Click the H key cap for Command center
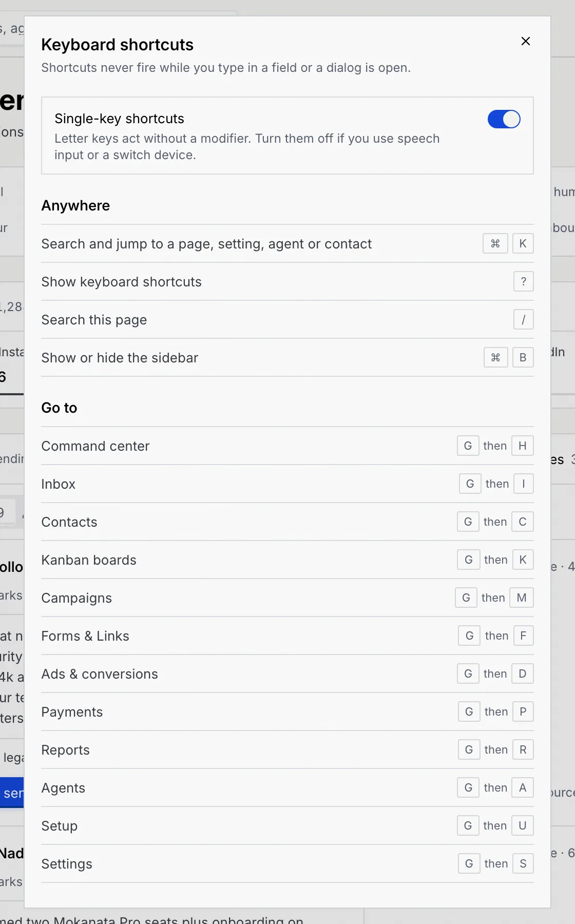This screenshot has height=924, width=575. tap(522, 446)
